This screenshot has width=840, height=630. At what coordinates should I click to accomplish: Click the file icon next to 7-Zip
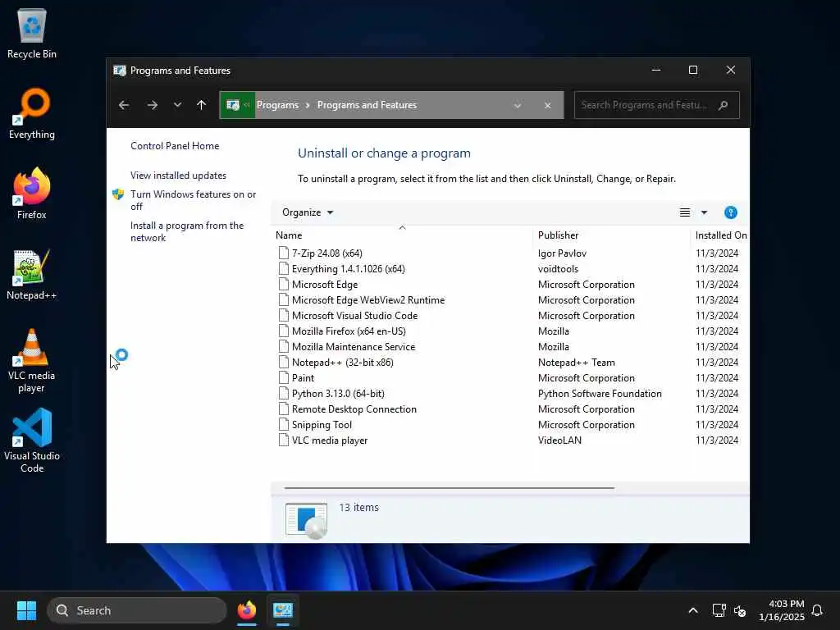pyautogui.click(x=283, y=253)
